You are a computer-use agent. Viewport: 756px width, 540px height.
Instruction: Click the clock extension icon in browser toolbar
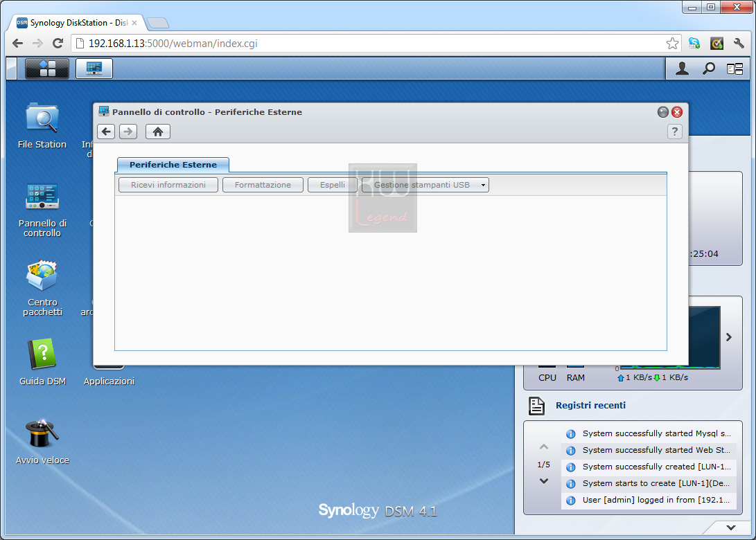(x=717, y=44)
